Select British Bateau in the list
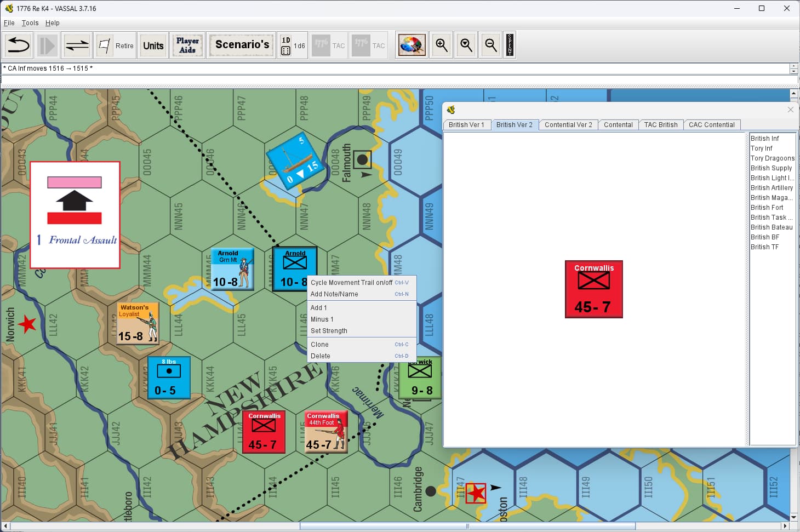The image size is (800, 532). (772, 227)
